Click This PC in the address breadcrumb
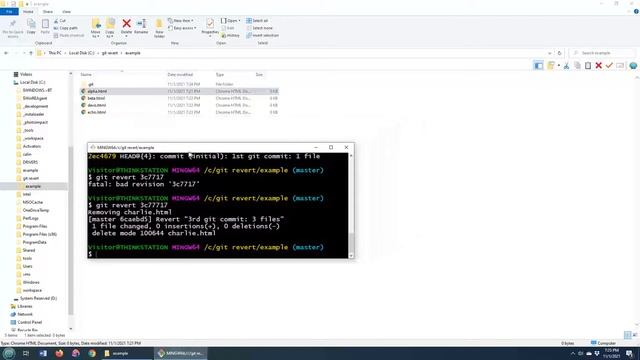640x360 pixels. tap(55, 53)
